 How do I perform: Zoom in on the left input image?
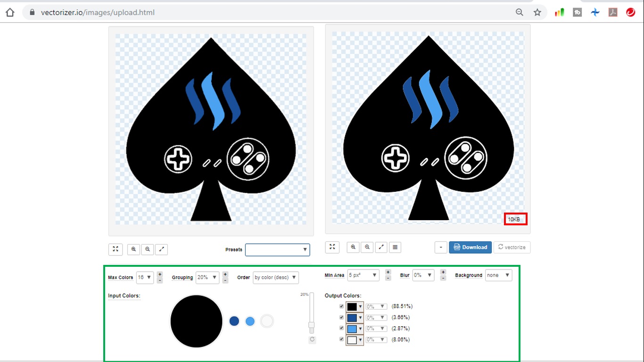[133, 249]
